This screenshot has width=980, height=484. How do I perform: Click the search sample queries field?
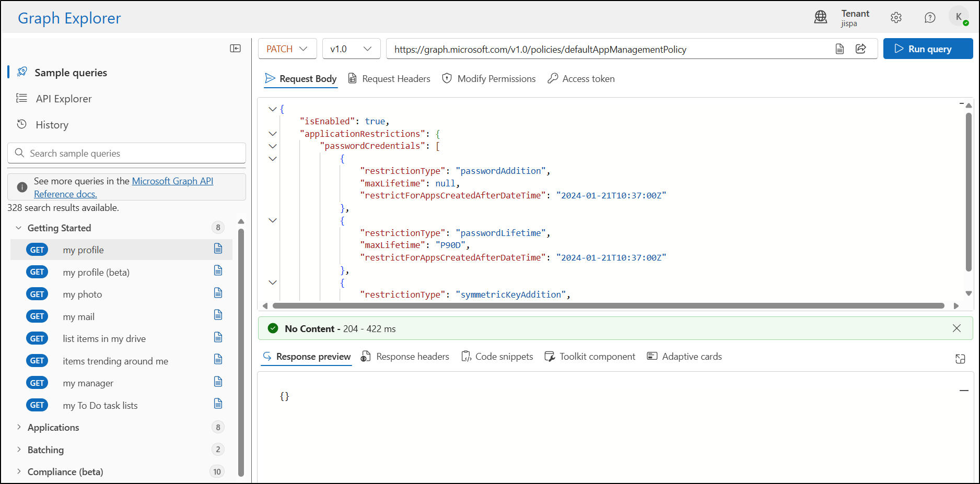coord(126,153)
